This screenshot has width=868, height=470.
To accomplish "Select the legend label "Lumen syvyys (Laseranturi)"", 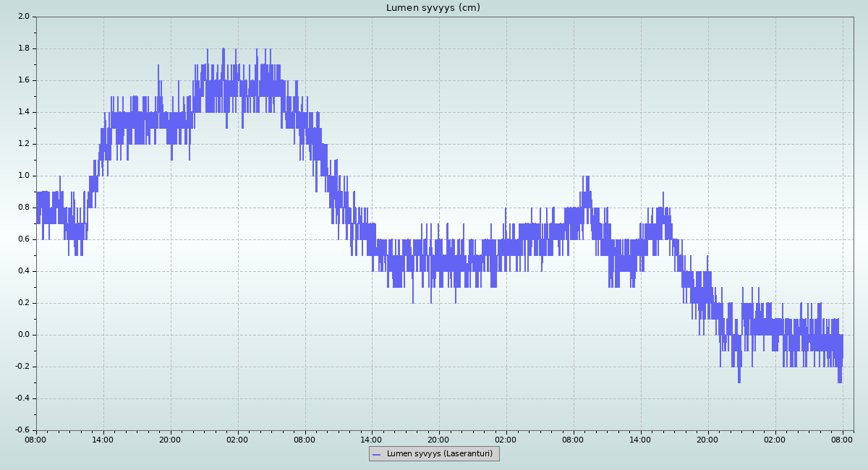I will tap(439, 454).
